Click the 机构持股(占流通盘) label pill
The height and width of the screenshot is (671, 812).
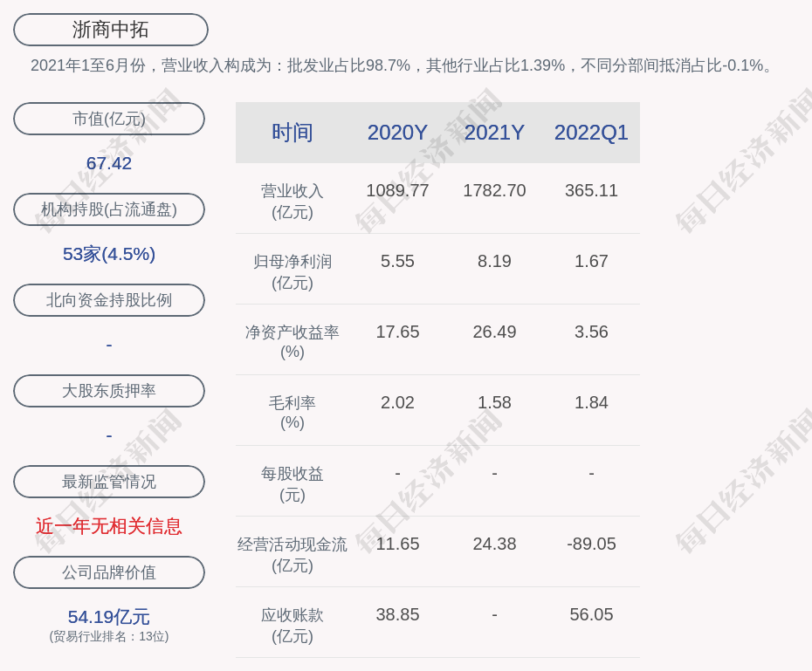(x=109, y=209)
